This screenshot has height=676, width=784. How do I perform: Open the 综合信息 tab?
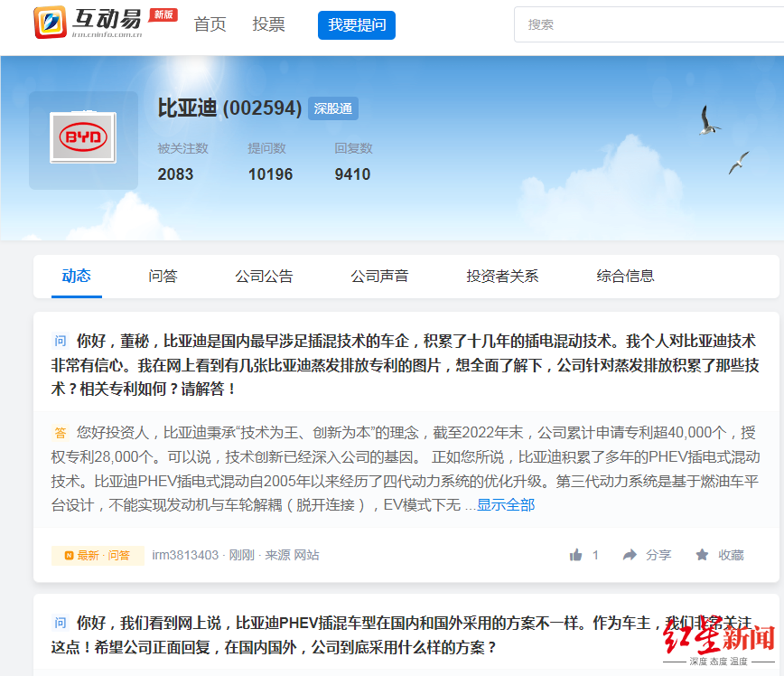pos(626,276)
